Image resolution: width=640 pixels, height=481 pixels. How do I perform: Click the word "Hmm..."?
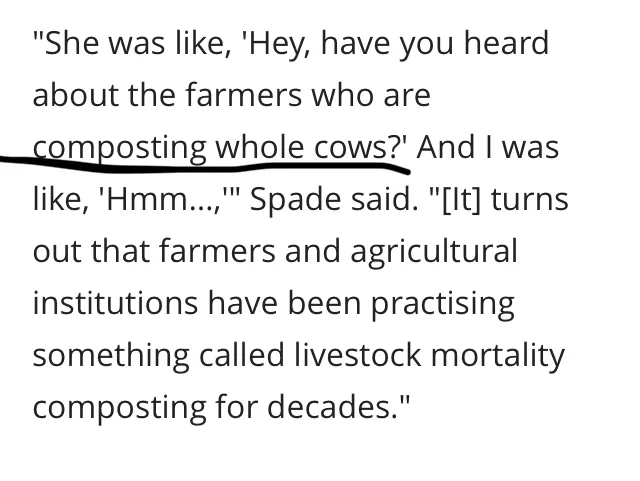(x=162, y=199)
